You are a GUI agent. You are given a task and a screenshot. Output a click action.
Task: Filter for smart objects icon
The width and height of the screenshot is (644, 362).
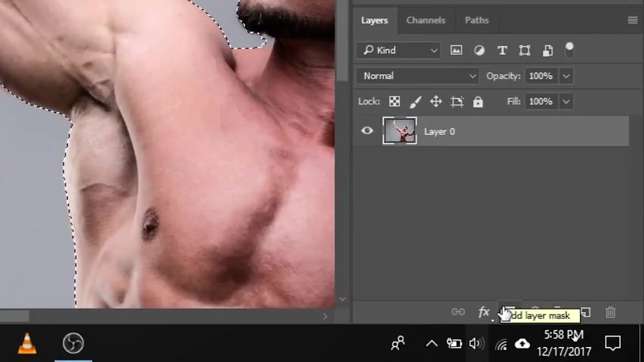[547, 51]
